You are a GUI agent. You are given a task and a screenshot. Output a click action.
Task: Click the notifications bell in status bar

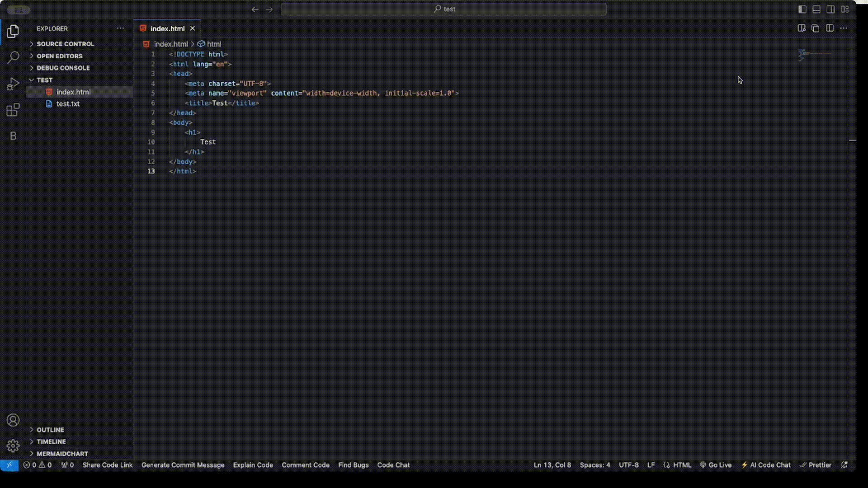pos(844,465)
